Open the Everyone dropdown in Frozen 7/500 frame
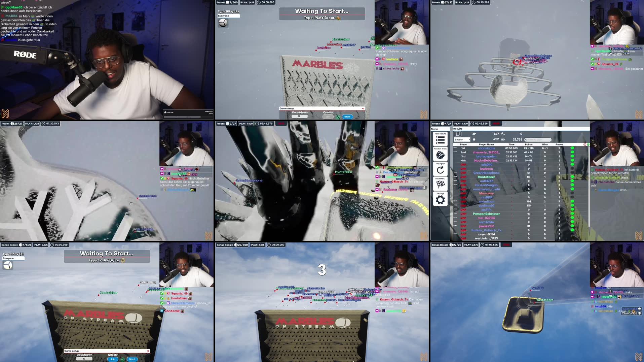The height and width of the screenshot is (362, 644). [x=228, y=16]
